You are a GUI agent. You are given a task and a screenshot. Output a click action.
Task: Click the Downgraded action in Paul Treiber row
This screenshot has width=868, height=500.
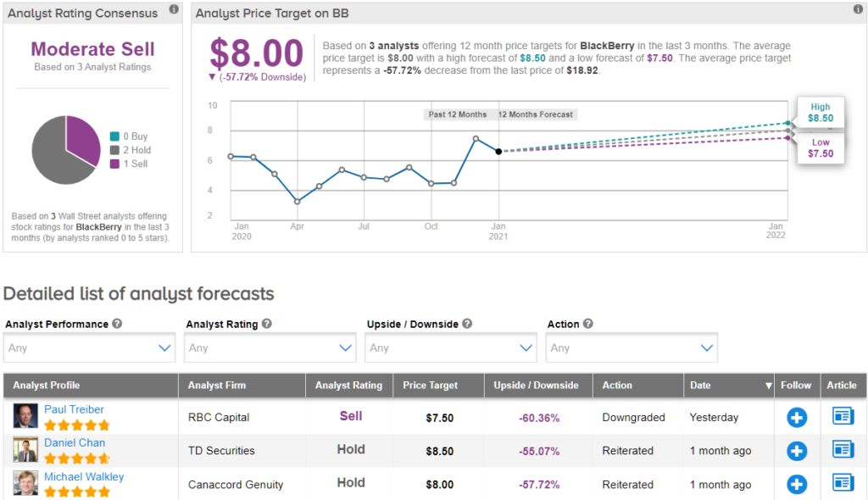[634, 418]
